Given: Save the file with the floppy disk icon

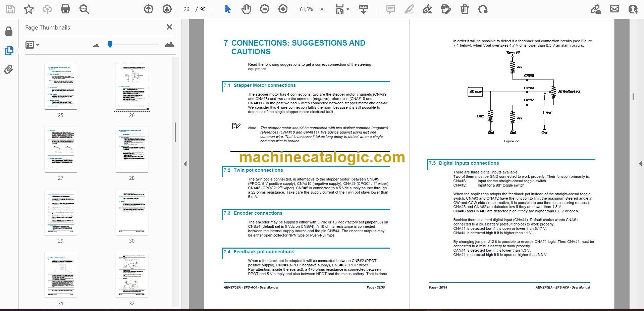Looking at the screenshot, I should [10, 9].
